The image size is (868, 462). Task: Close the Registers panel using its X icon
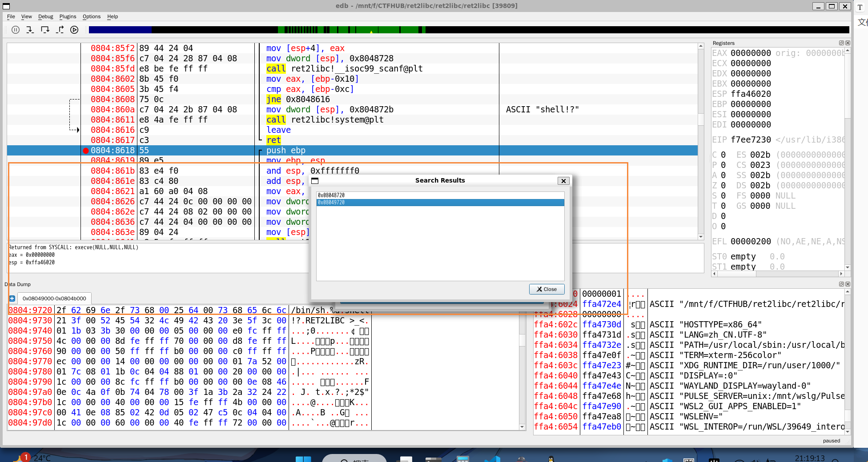(848, 43)
